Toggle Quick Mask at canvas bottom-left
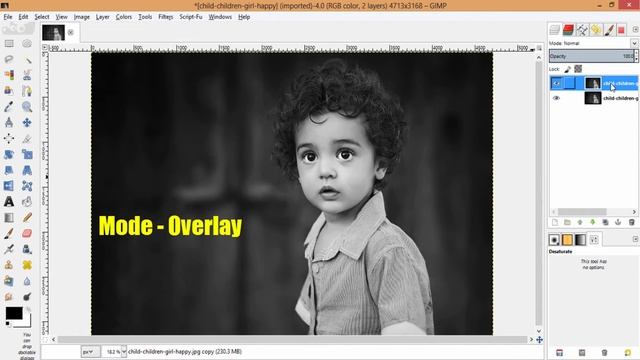640x360 pixels. [x=45, y=340]
